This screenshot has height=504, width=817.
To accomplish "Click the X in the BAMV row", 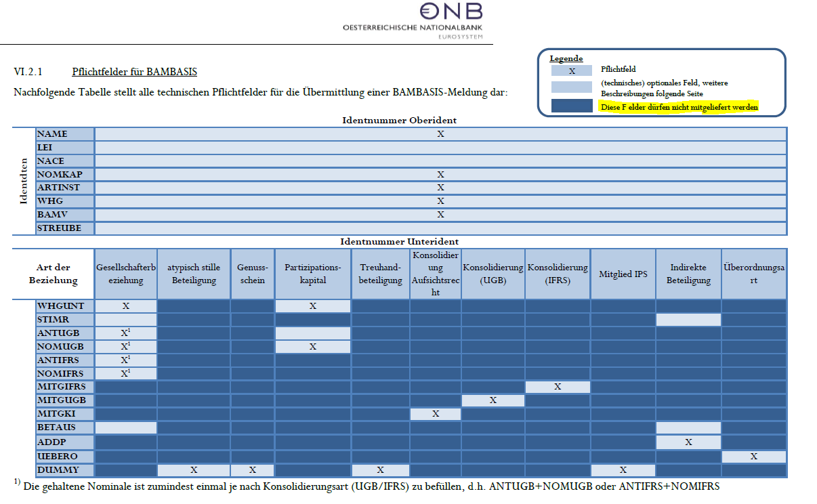I will click(440, 215).
